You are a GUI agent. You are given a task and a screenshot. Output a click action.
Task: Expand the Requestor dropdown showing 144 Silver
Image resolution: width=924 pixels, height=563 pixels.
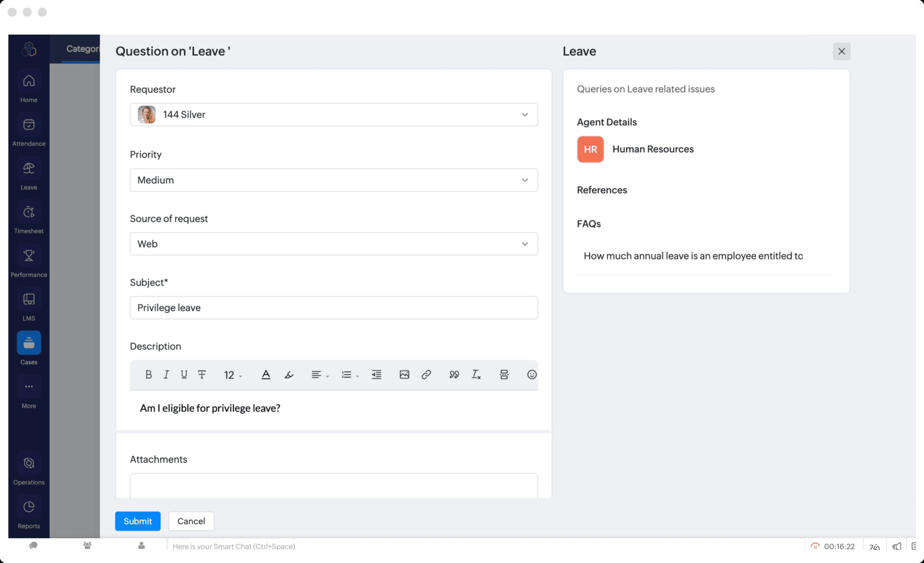pyautogui.click(x=333, y=115)
